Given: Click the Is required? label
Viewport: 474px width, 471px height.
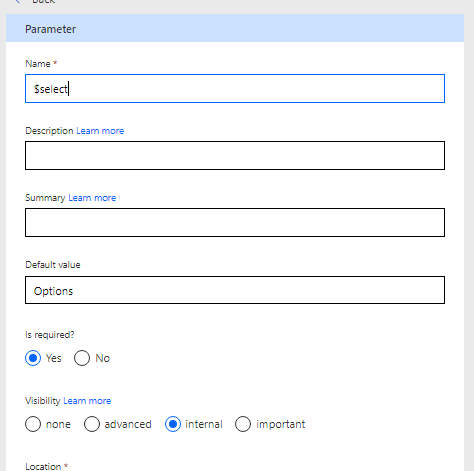Looking at the screenshot, I should [50, 335].
